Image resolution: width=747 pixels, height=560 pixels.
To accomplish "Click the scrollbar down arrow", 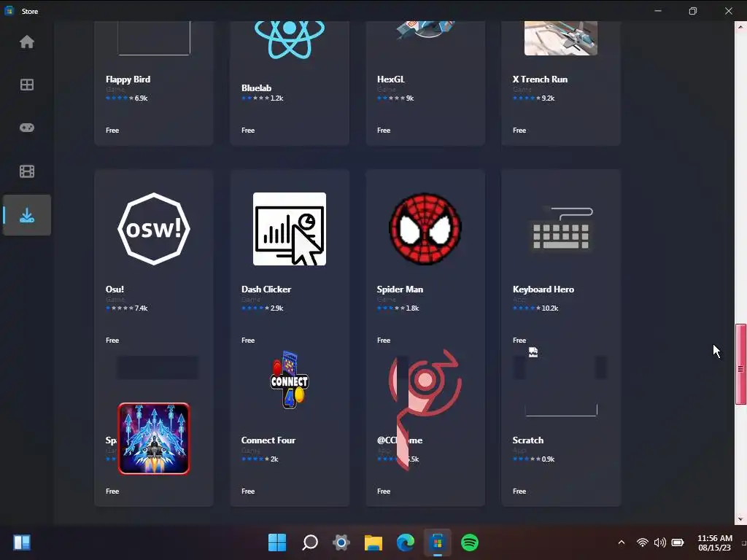I will point(740,519).
